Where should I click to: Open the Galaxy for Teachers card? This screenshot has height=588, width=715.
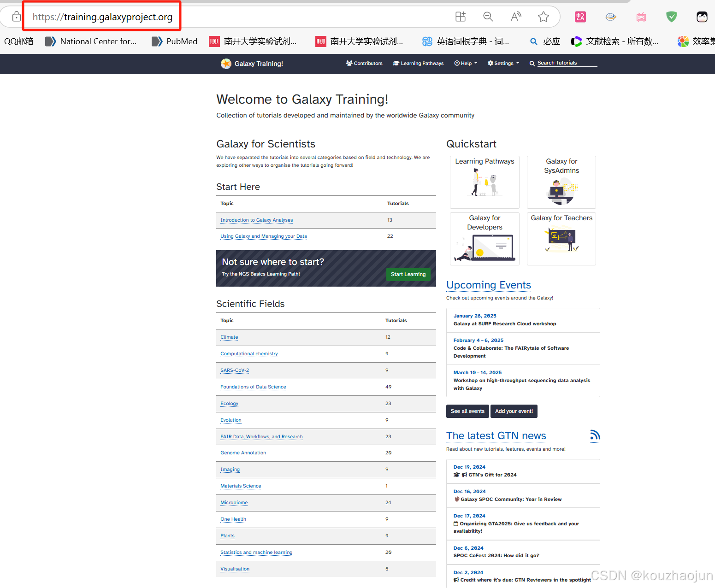coord(561,239)
